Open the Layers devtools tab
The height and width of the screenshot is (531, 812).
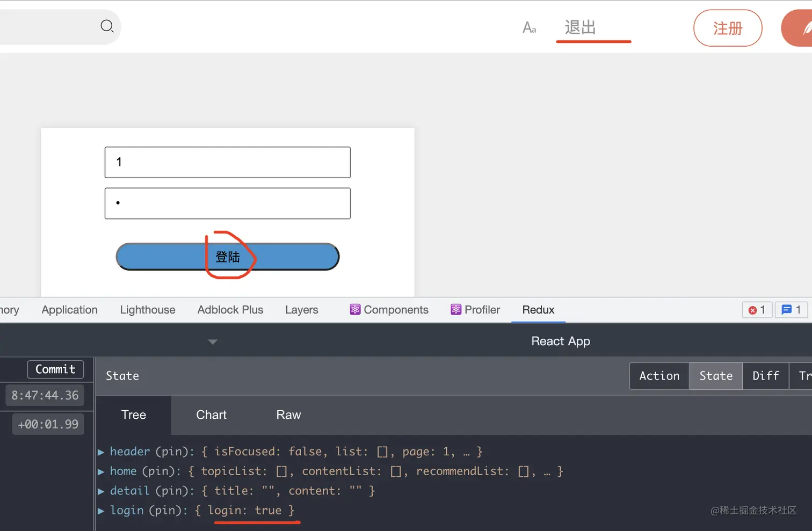(302, 310)
